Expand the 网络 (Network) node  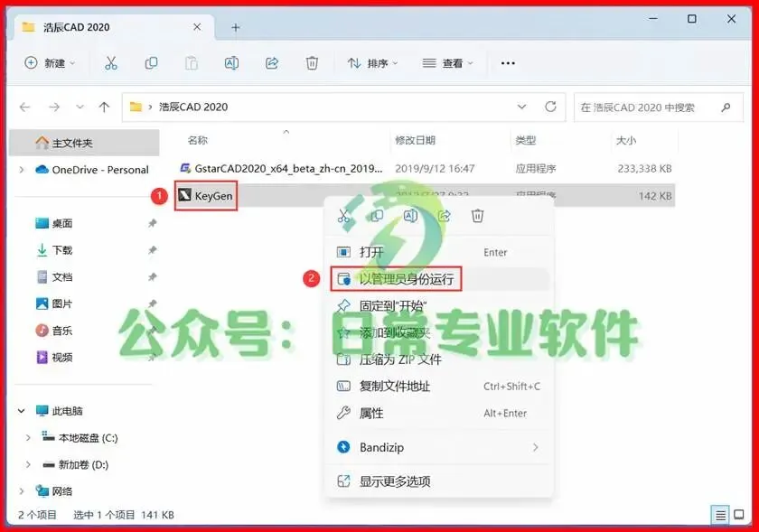coord(22,491)
